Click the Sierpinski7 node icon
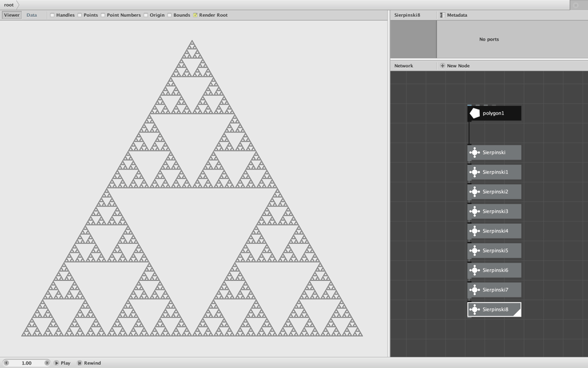 pos(475,290)
